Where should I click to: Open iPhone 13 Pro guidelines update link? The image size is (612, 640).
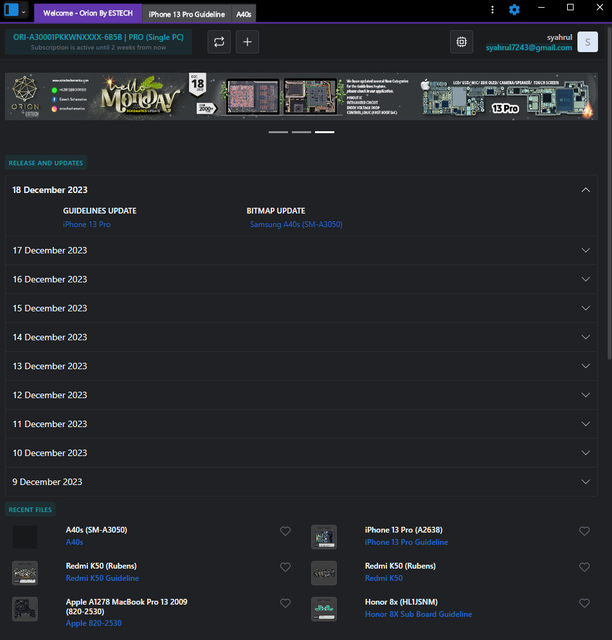87,224
